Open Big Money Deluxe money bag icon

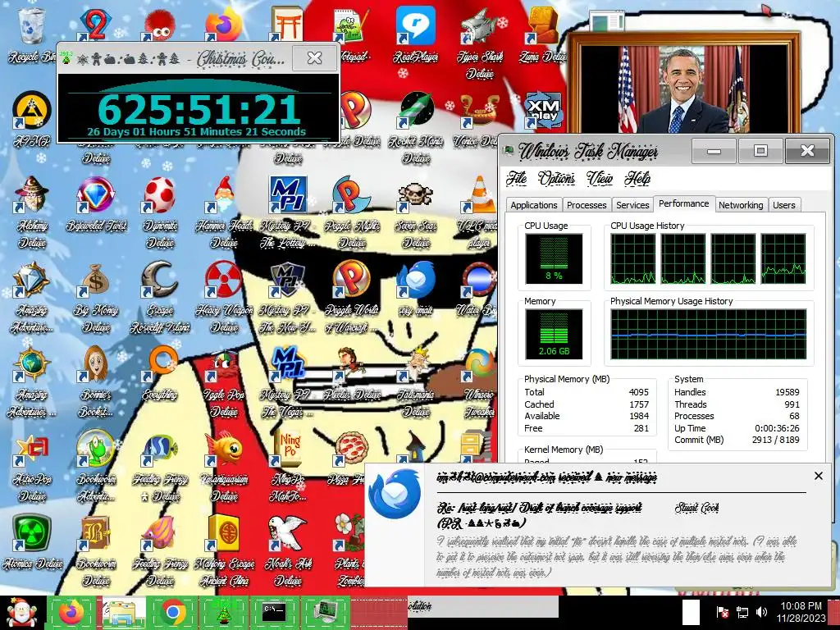click(96, 280)
